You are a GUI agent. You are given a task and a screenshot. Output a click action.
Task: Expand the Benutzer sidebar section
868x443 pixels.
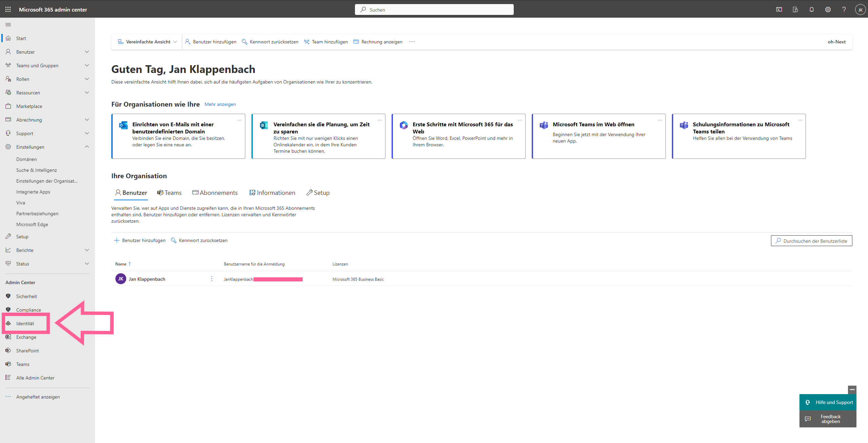87,52
